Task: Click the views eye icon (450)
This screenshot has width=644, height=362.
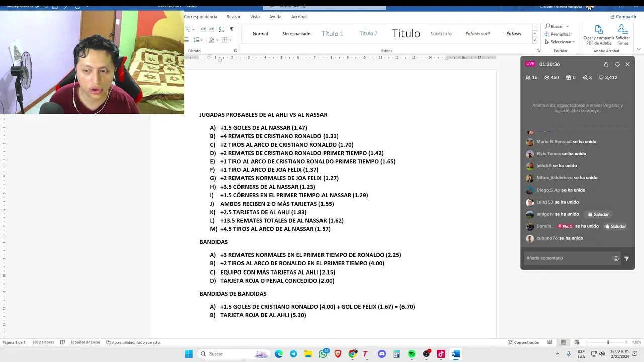Action: (x=547, y=78)
